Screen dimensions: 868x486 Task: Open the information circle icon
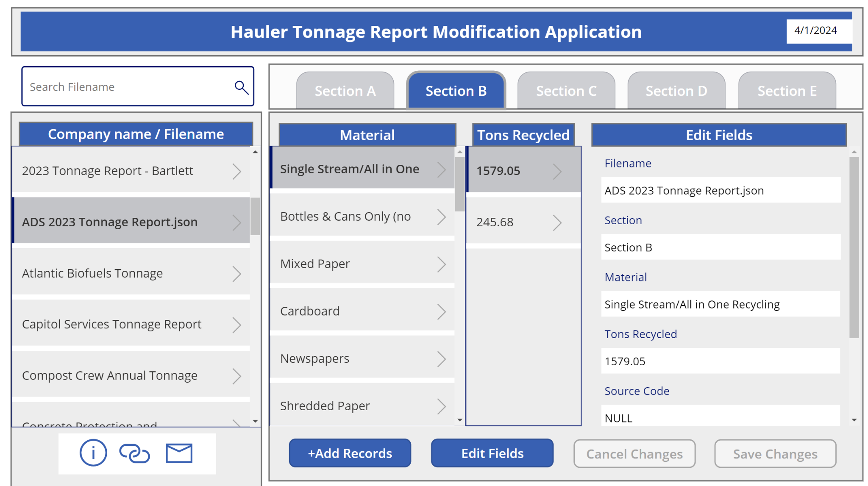pyautogui.click(x=93, y=453)
